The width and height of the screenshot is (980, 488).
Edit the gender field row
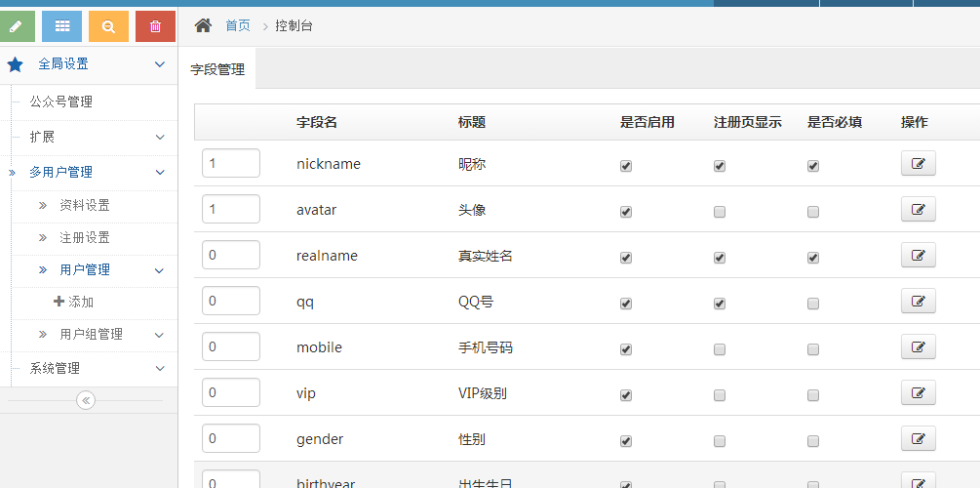click(919, 438)
